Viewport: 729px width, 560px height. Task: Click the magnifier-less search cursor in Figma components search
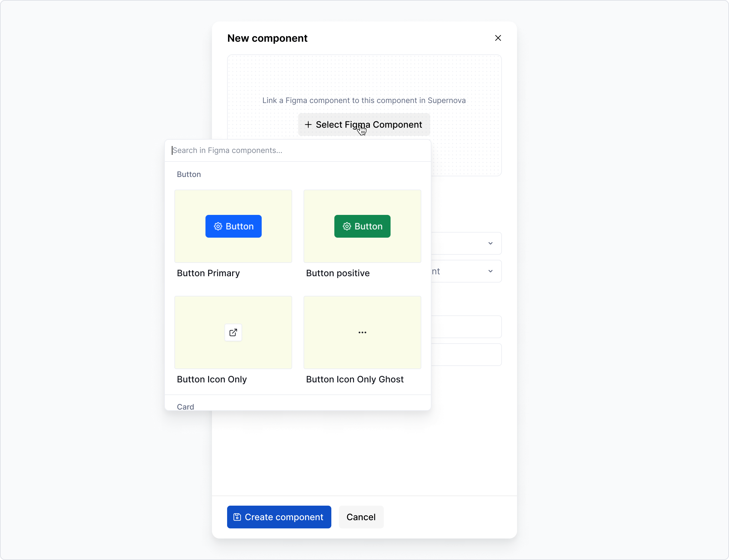tap(172, 150)
